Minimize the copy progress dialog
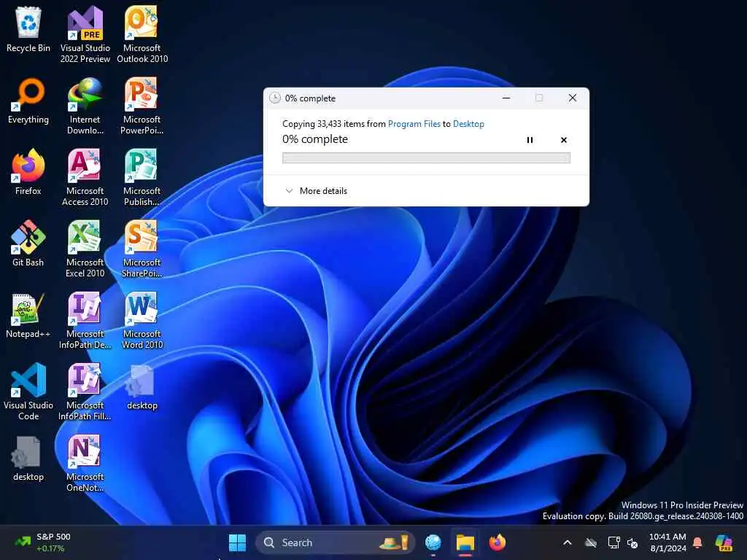Viewport: 747px width, 560px height. click(x=506, y=98)
